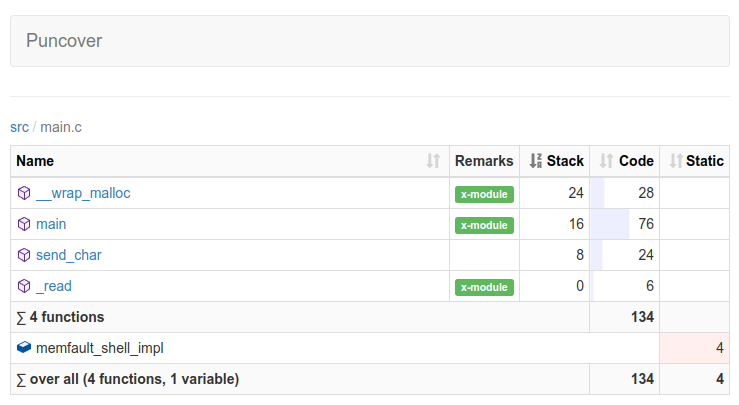Click the sort arrows icon in the Name column header
Image resolution: width=739 pixels, height=405 pixels.
(x=433, y=161)
